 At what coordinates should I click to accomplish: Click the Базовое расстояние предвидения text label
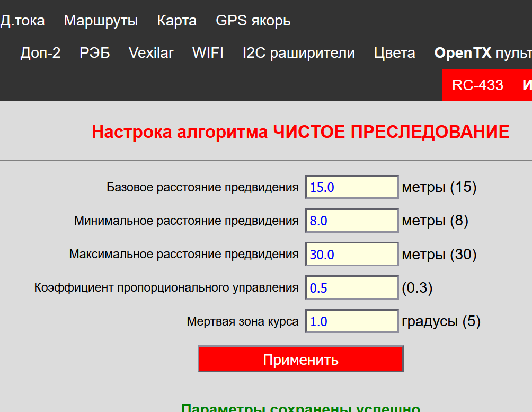click(x=202, y=187)
